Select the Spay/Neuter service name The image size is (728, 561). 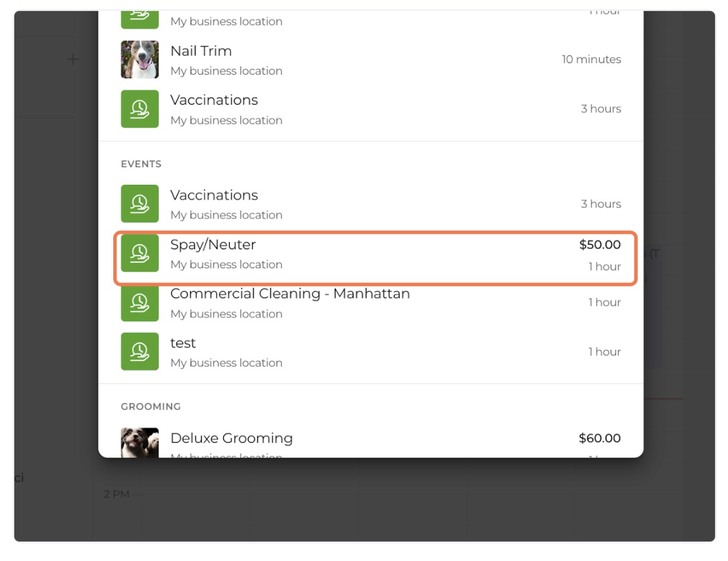point(213,245)
